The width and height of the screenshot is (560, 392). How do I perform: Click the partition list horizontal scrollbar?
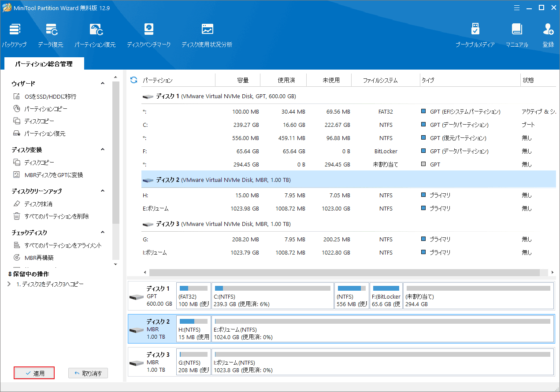coord(344,273)
